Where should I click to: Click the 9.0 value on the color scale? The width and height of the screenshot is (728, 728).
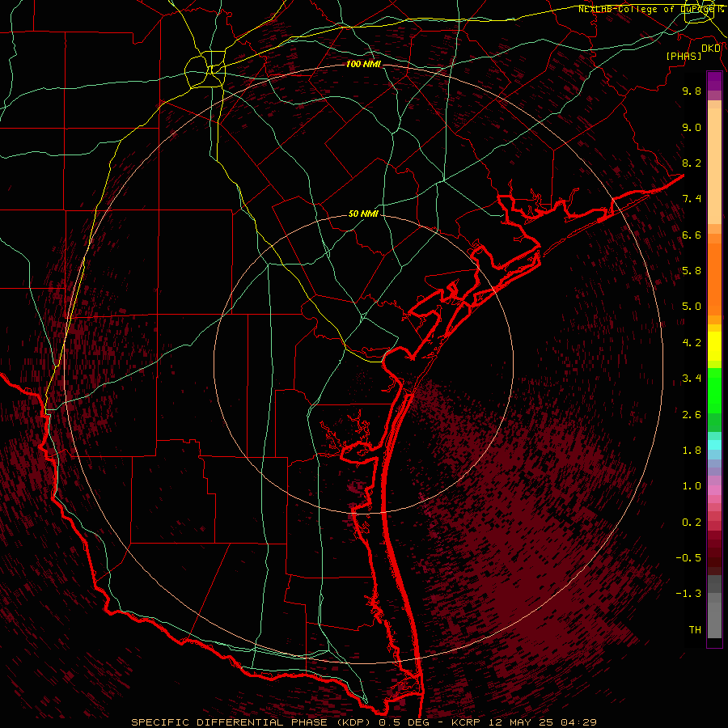click(692, 127)
